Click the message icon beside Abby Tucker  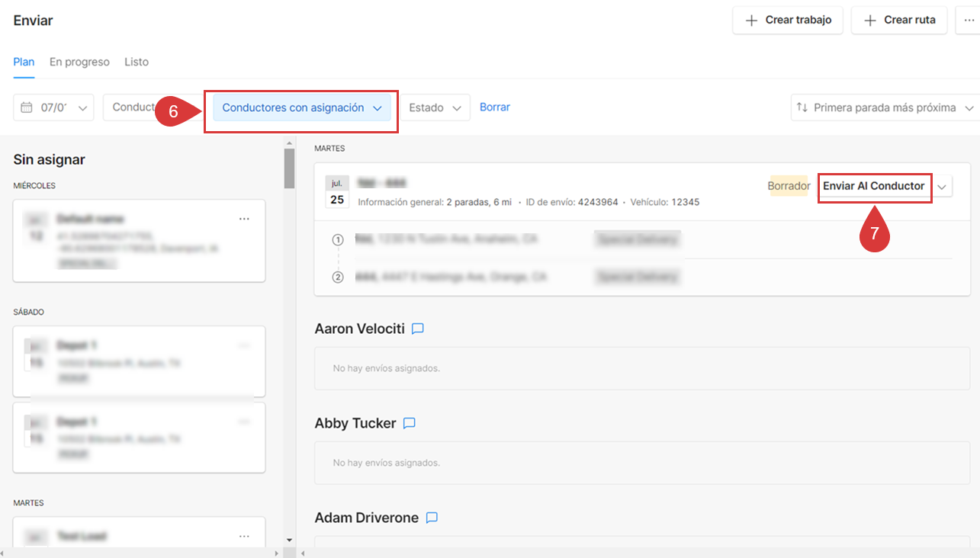[409, 423]
